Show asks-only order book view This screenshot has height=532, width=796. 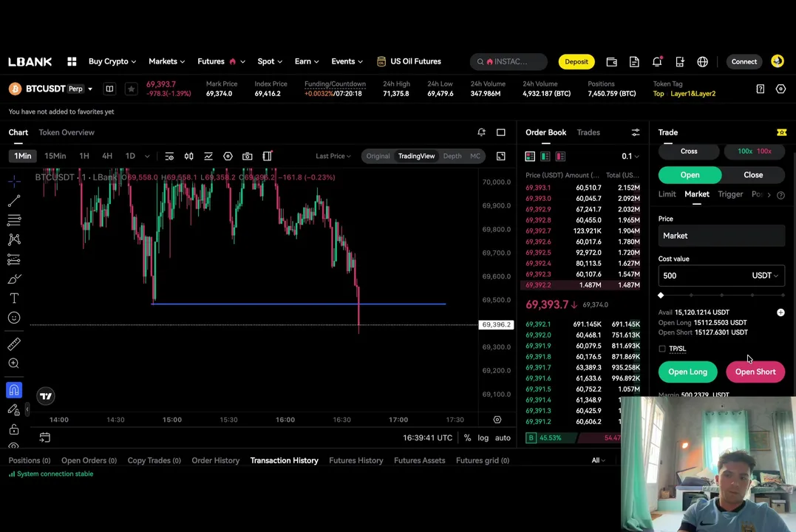(x=560, y=157)
